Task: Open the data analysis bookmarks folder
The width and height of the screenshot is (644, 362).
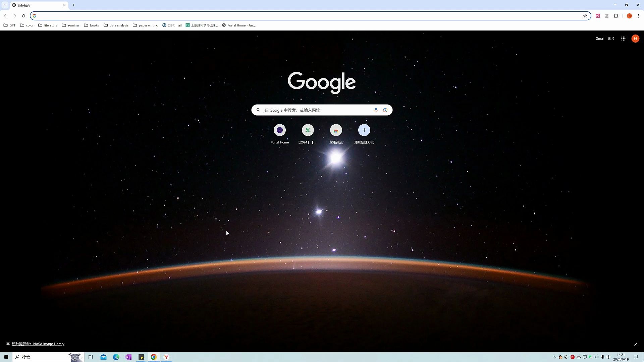Action: 116,25
